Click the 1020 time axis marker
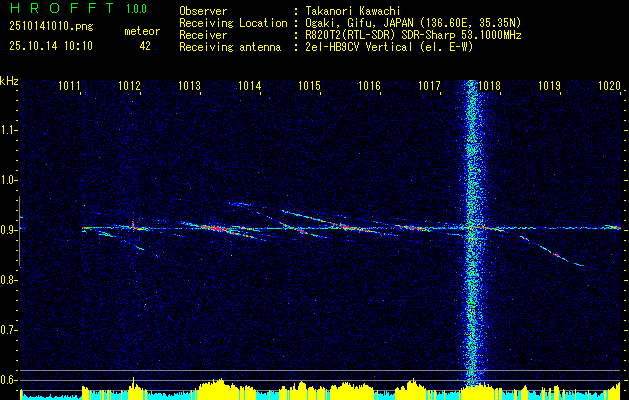629x400 pixels. (x=609, y=85)
